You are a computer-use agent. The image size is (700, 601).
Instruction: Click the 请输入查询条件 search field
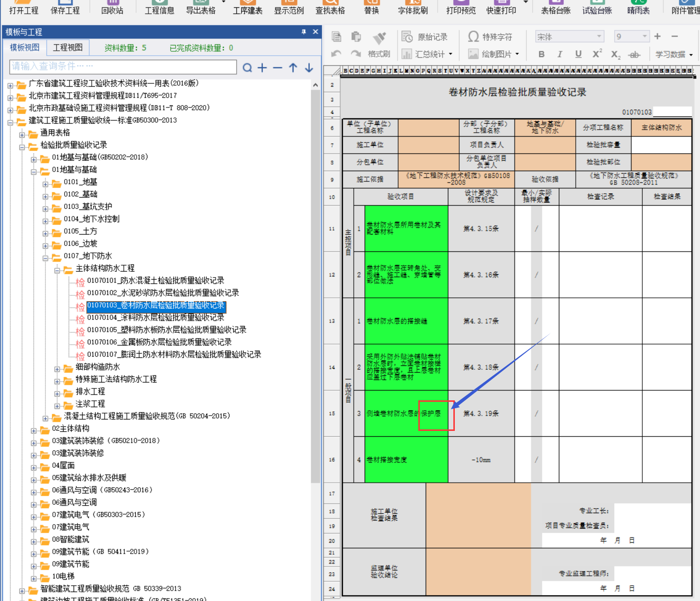tap(123, 67)
